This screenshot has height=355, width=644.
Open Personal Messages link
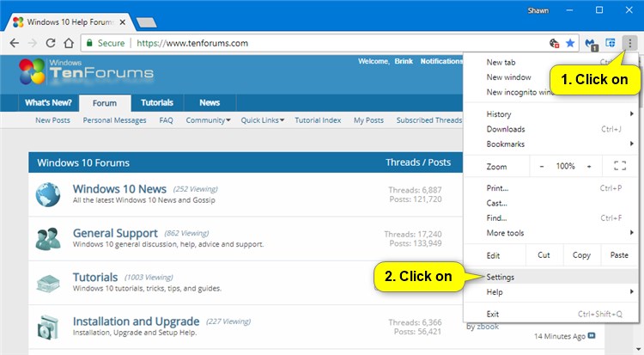[x=114, y=120]
